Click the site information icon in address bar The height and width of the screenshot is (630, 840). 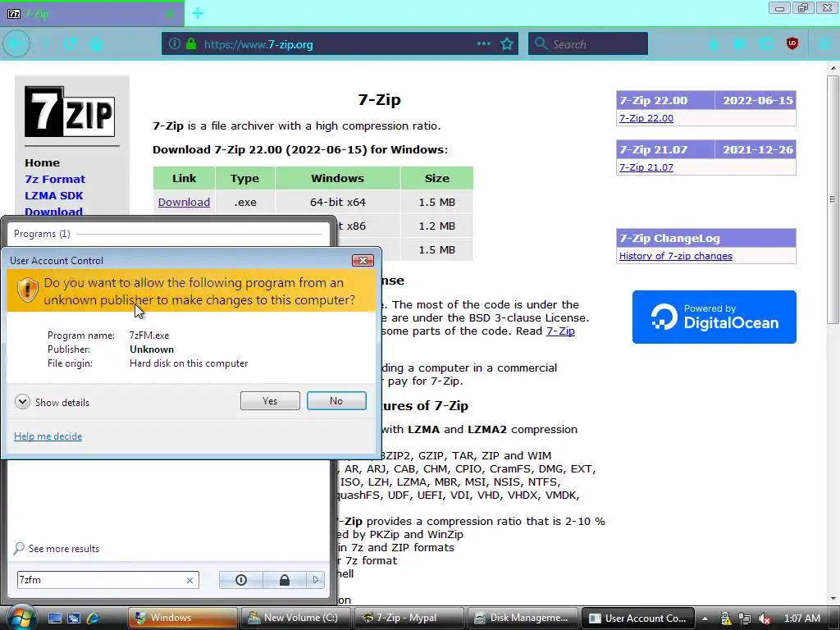click(175, 44)
